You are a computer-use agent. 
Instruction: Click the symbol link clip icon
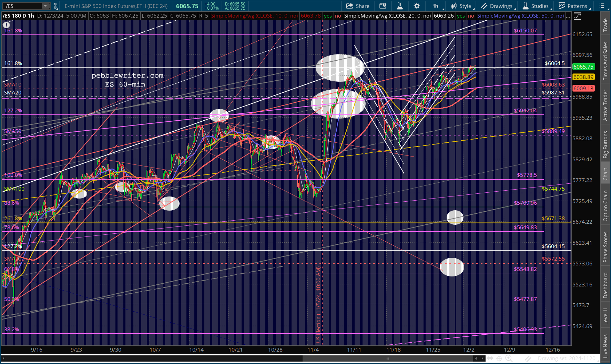[x=55, y=6]
